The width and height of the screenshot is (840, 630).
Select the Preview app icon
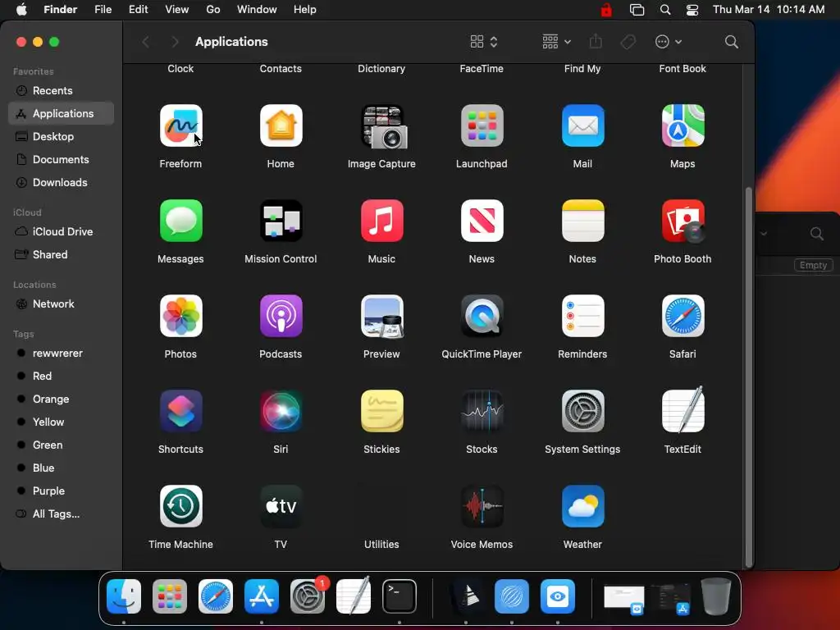tap(381, 316)
